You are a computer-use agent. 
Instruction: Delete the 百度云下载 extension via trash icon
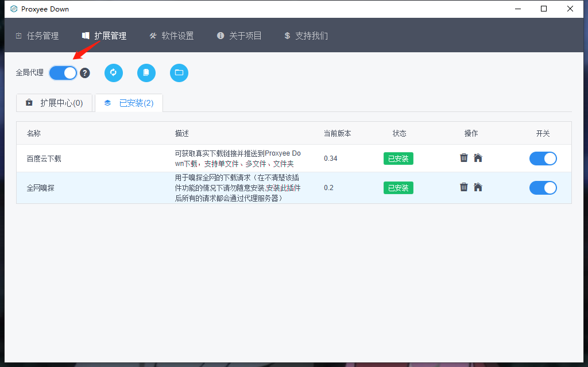tap(464, 157)
